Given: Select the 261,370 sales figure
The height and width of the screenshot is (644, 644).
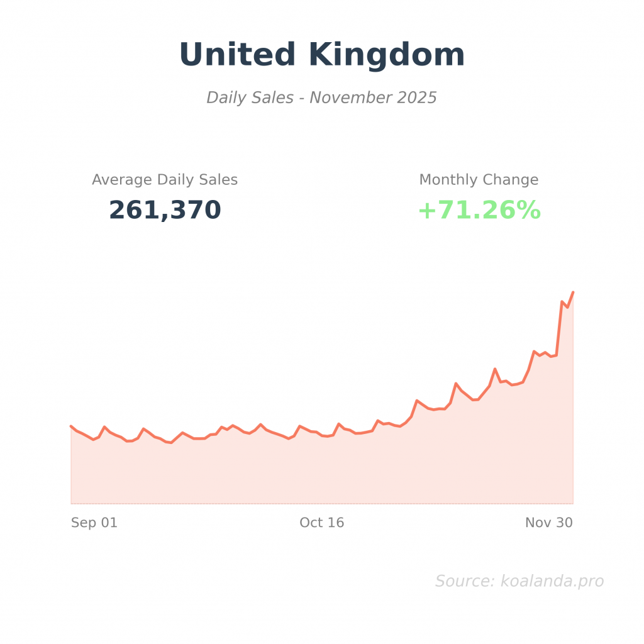Looking at the screenshot, I should (x=165, y=210).
